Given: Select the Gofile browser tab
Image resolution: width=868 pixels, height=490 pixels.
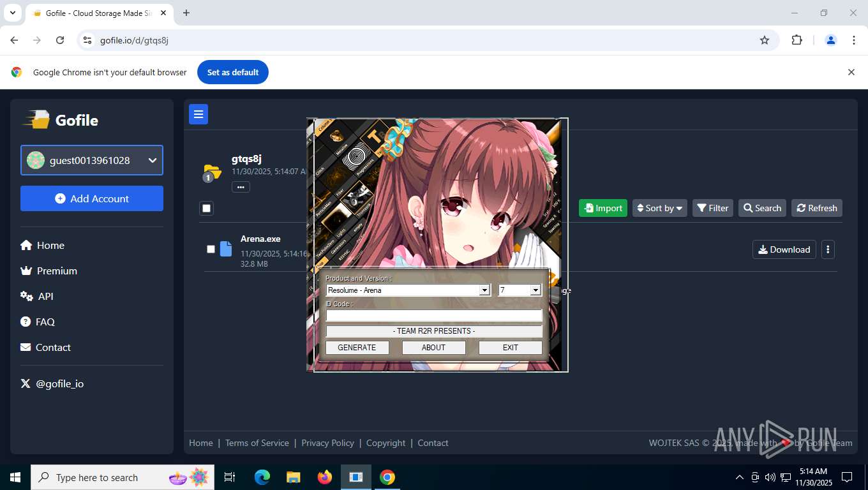Looking at the screenshot, I should (99, 13).
